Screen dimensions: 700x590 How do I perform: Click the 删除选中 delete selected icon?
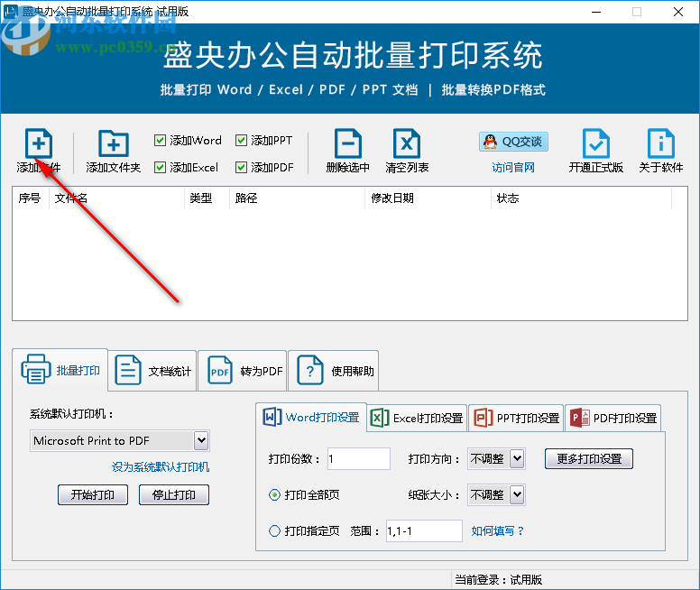coord(348,143)
